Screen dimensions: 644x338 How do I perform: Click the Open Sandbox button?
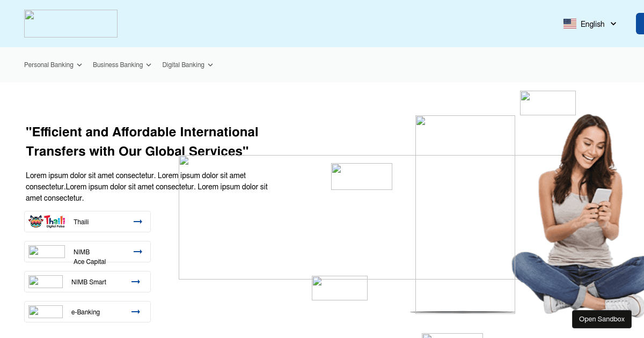602,319
